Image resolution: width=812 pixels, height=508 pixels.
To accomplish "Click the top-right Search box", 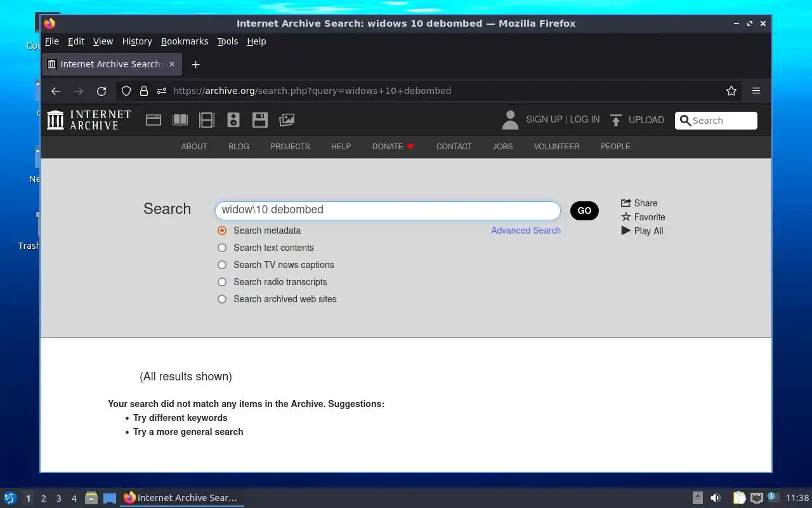I will click(716, 121).
